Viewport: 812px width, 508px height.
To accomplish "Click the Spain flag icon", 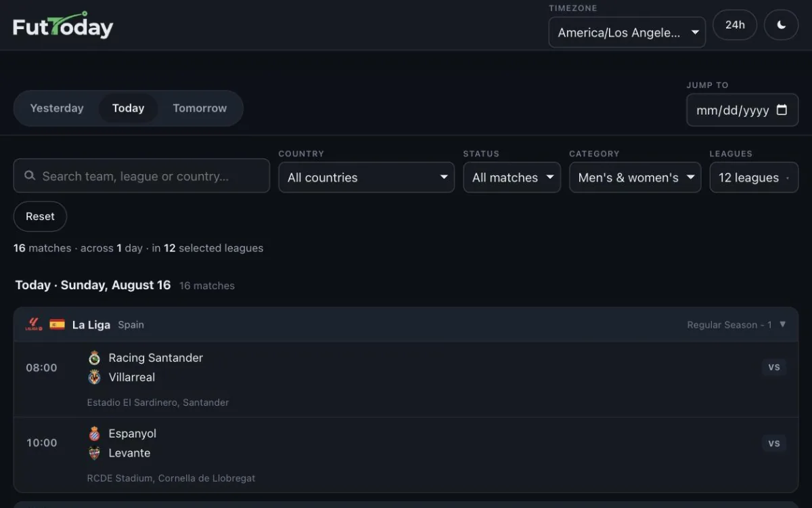I will (57, 324).
